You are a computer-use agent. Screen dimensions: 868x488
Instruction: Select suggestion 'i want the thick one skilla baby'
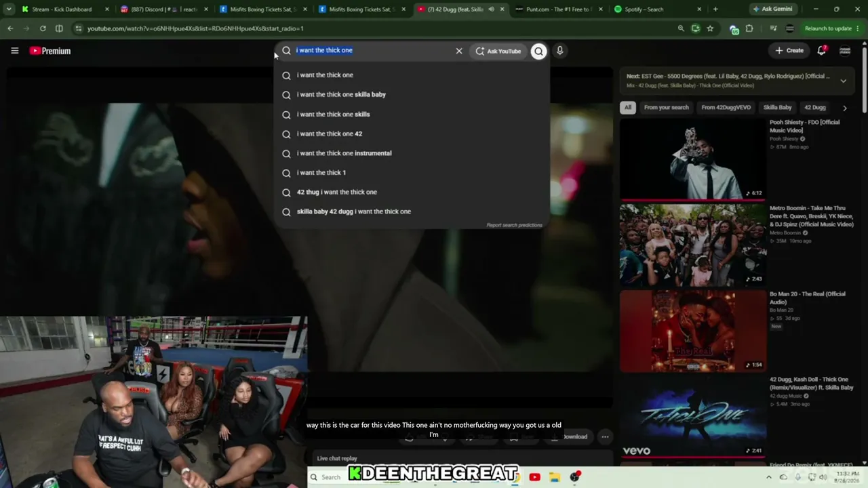point(412,95)
